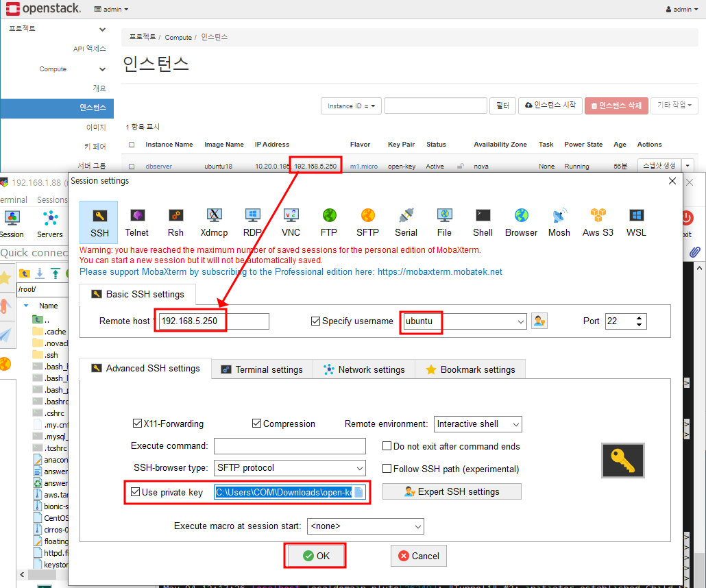Click the paperclip attachment icon
This screenshot has height=588, width=706.
point(694,252)
